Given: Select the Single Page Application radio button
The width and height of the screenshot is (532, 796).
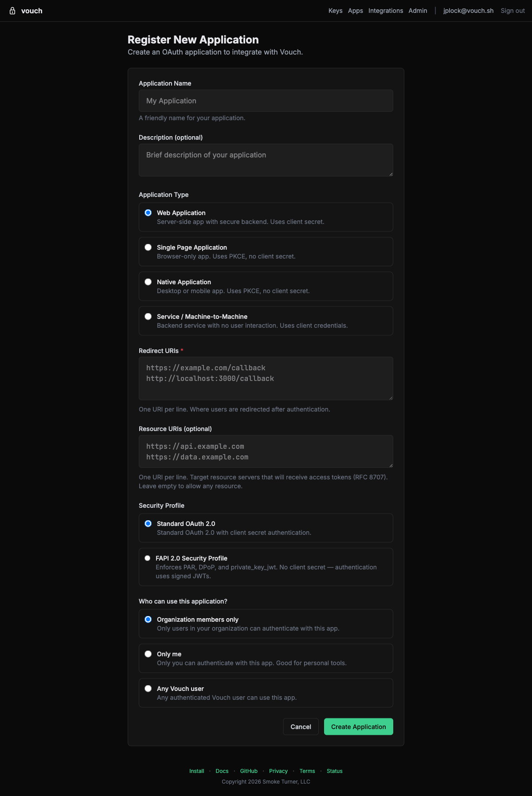Looking at the screenshot, I should click(148, 247).
